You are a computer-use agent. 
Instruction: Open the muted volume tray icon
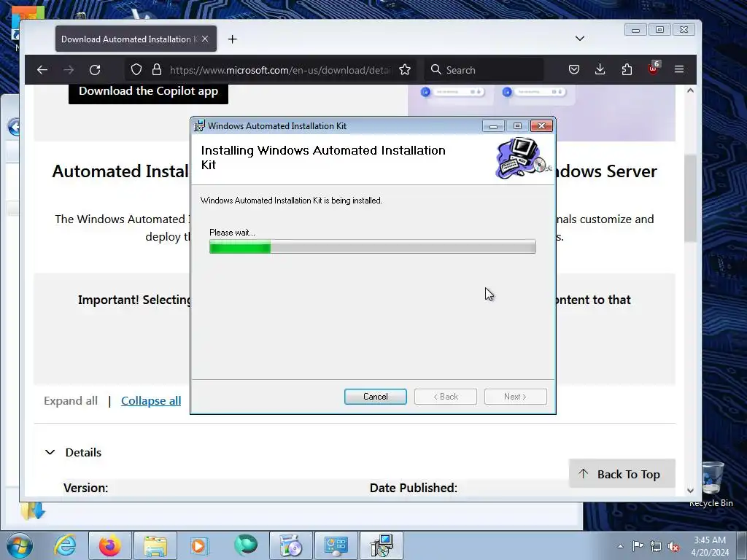tap(673, 546)
